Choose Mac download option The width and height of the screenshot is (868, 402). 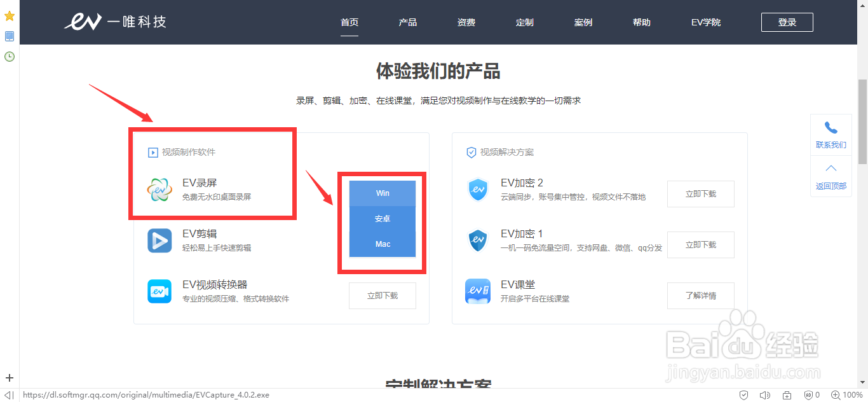pyautogui.click(x=383, y=244)
